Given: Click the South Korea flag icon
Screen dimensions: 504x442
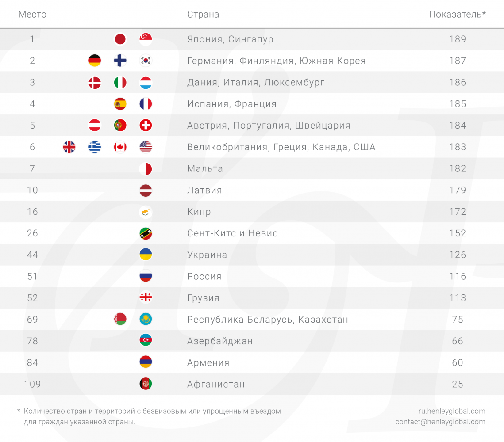Looking at the screenshot, I should (x=146, y=61).
